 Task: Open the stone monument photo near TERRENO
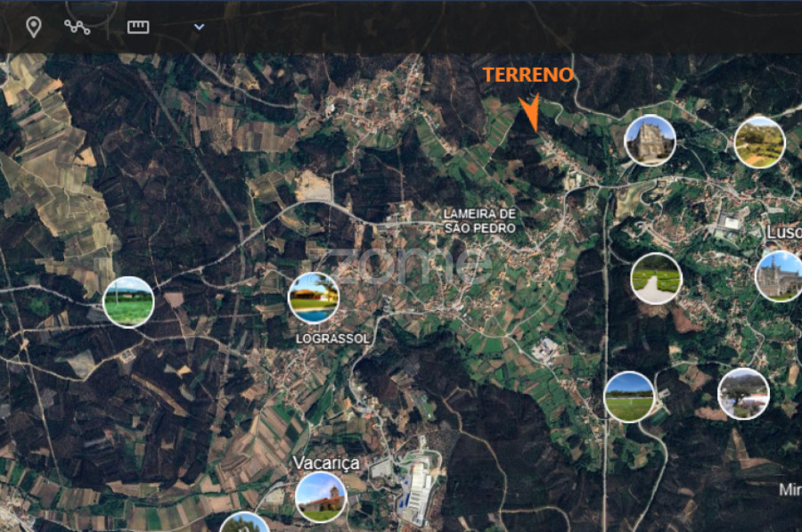(x=650, y=140)
